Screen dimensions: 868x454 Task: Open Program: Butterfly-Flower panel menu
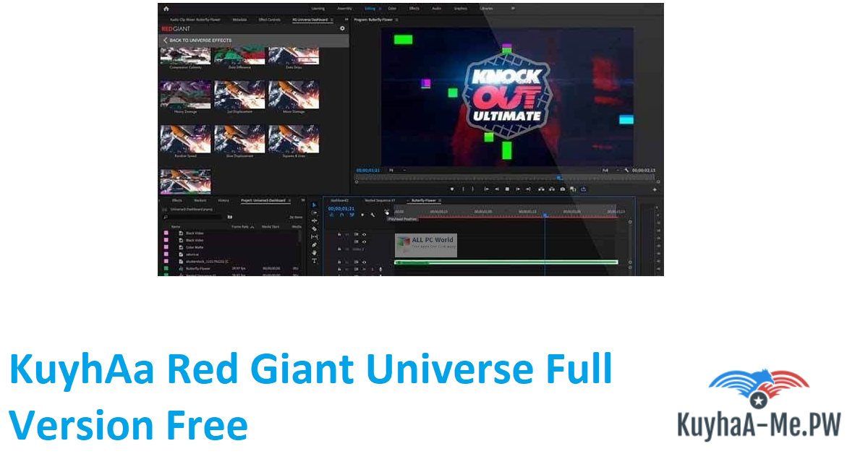click(396, 20)
